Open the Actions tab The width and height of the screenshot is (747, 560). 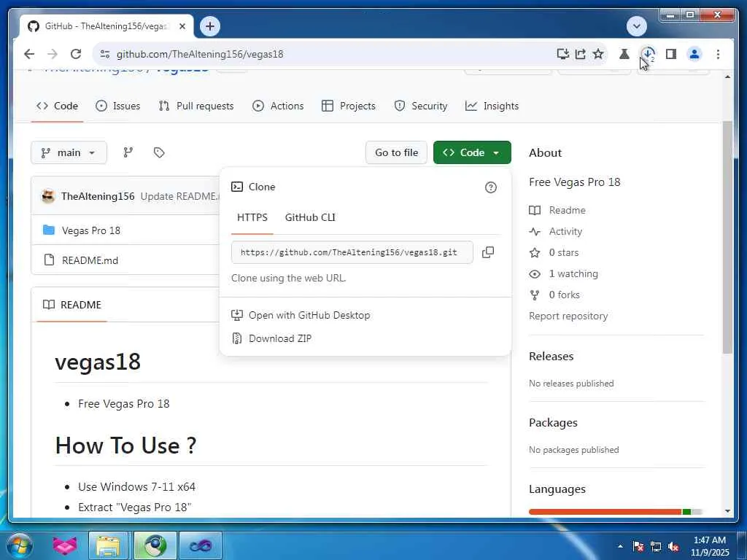(278, 106)
